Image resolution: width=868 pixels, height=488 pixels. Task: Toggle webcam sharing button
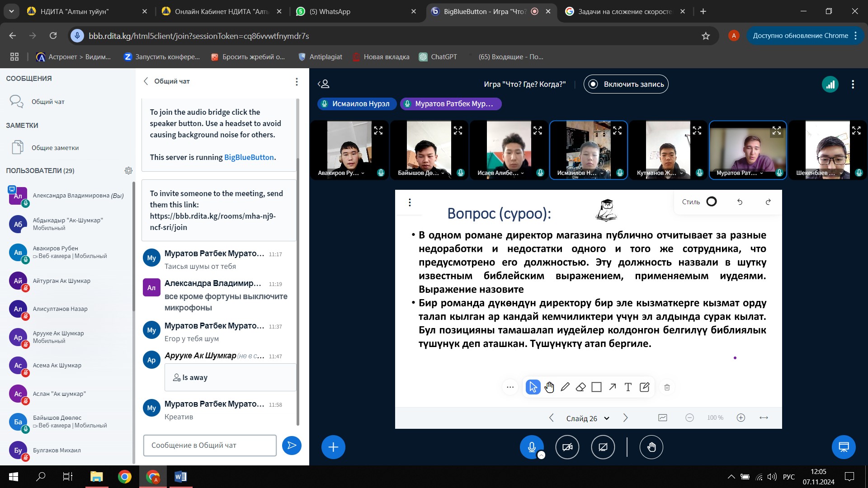(567, 447)
